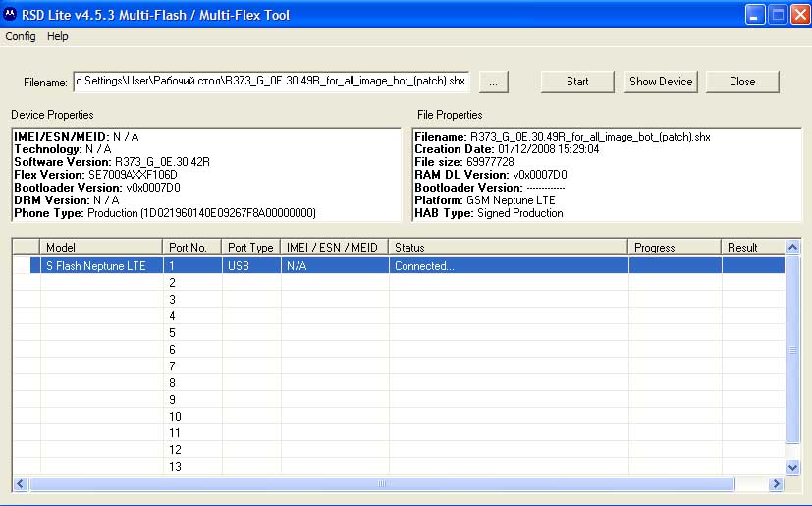The height and width of the screenshot is (506, 812).
Task: Select port number 10 row
Action: tap(399, 417)
